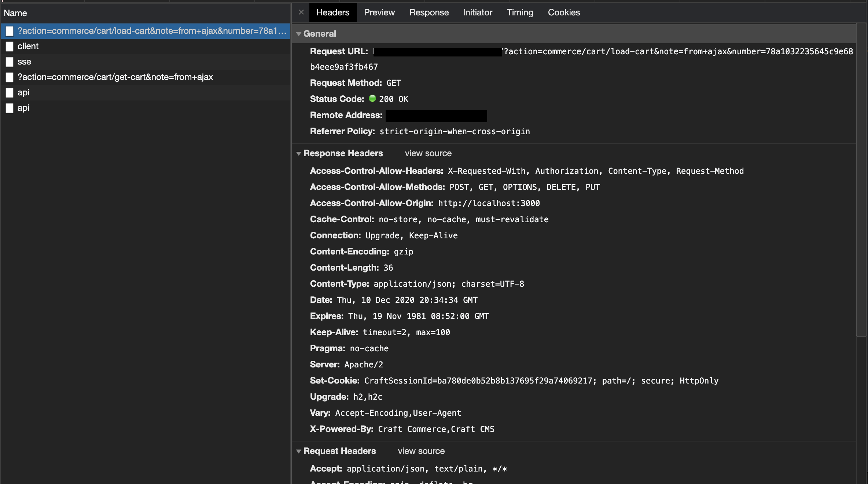The width and height of the screenshot is (868, 484).
Task: Click the headers panel vertical scrollbar
Action: tap(861, 180)
